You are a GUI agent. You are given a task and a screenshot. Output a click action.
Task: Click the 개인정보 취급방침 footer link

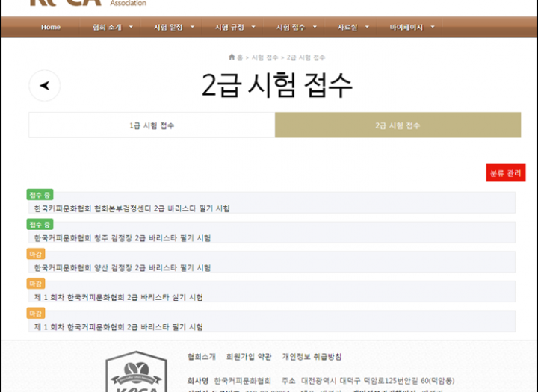312,357
